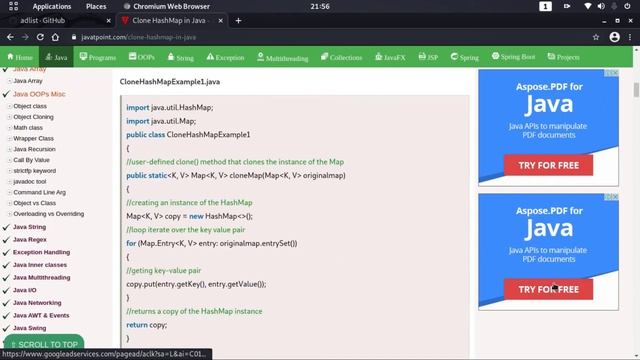This screenshot has height=360, width=640.
Task: Click TRY FOR FREE in upper Aspose ad
Action: pos(549,165)
